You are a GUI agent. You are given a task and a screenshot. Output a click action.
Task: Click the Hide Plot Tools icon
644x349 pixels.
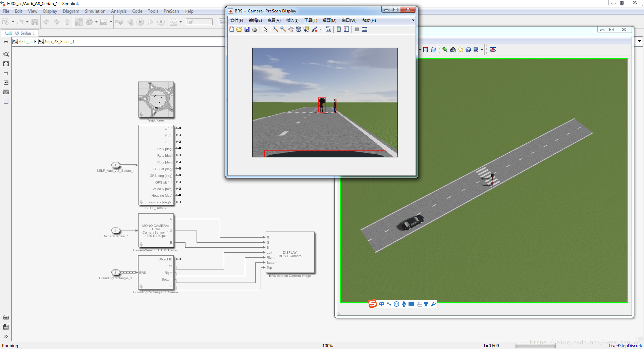click(x=357, y=30)
